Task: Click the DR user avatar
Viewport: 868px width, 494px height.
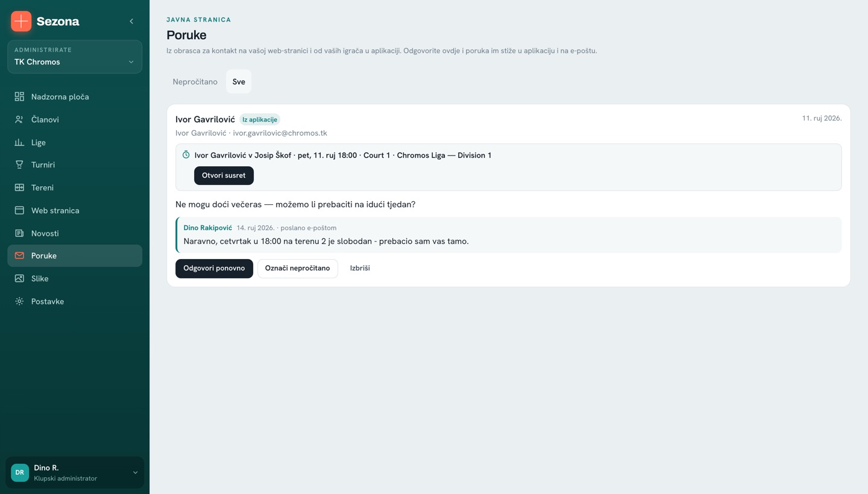Action: [x=20, y=472]
